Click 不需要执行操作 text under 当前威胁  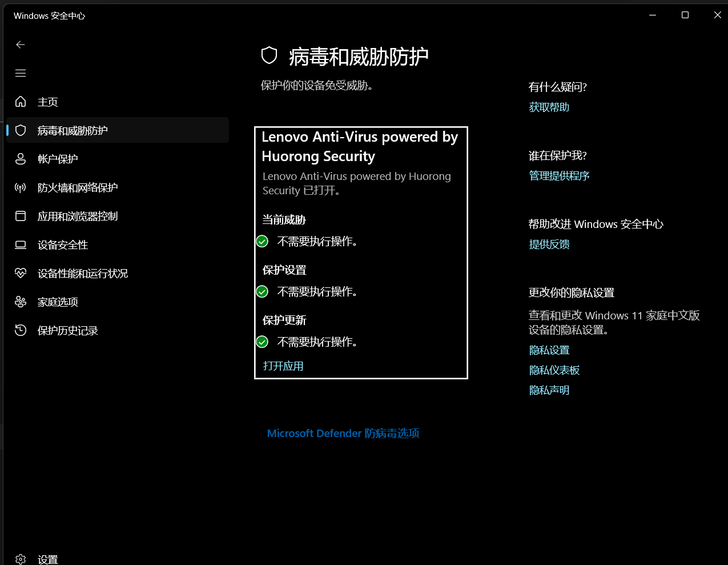click(x=317, y=241)
